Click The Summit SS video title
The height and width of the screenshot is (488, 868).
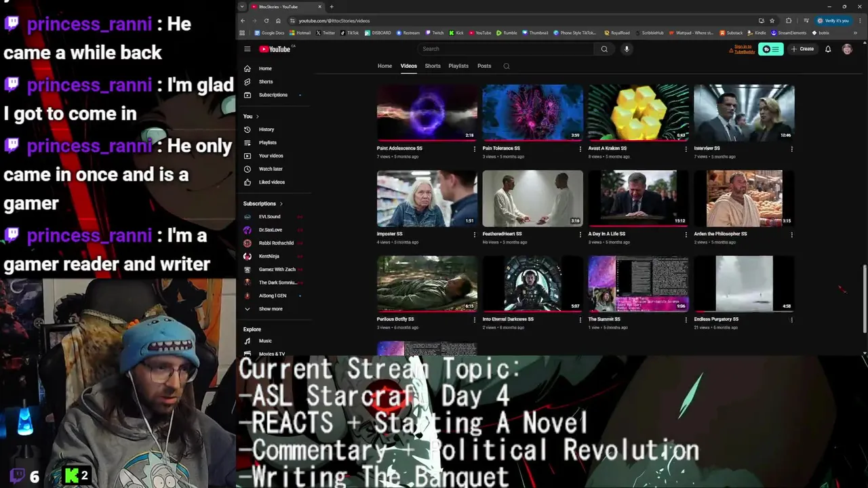coord(604,319)
